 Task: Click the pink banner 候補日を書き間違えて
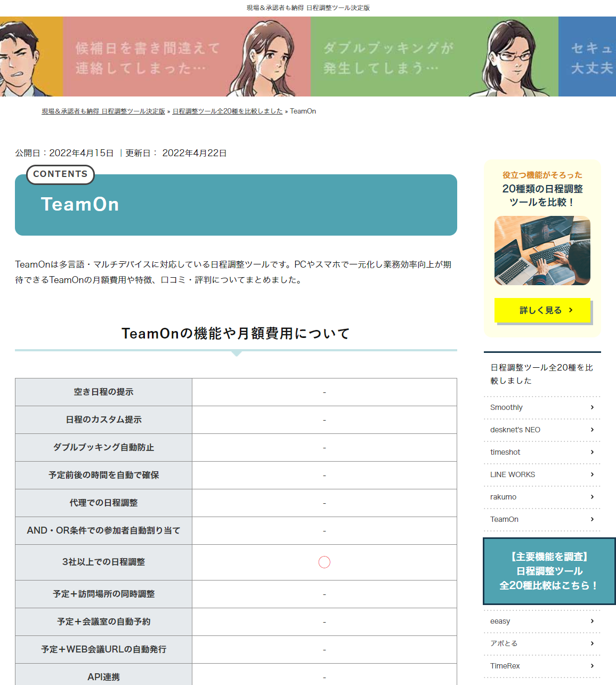187,57
